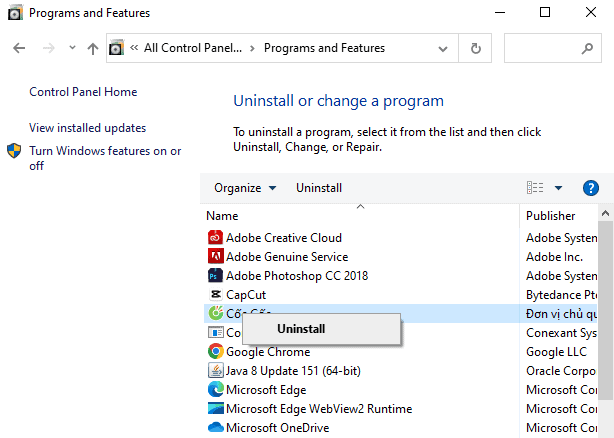Click the Java 8 Update icon

(x=215, y=370)
